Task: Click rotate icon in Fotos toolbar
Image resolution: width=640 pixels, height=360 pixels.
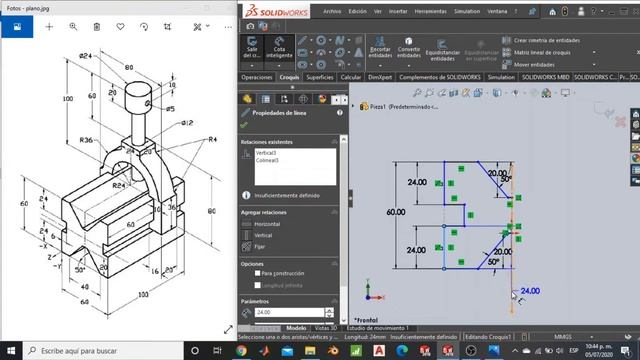Action: 144,27
